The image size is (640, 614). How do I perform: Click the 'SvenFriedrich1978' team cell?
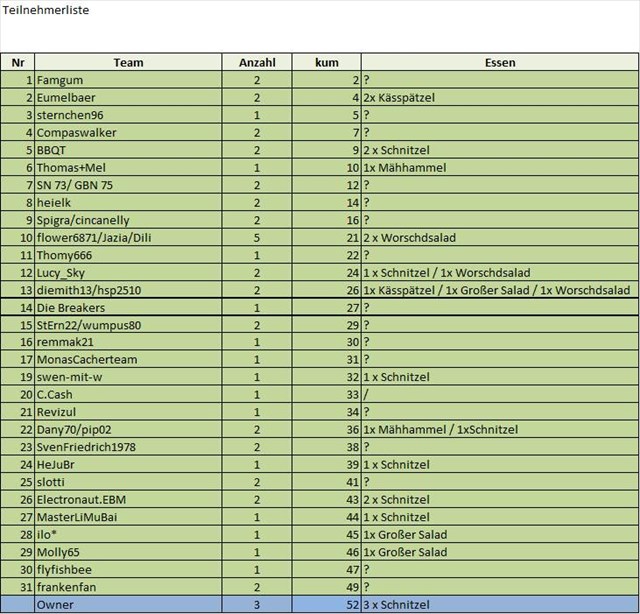(128, 447)
